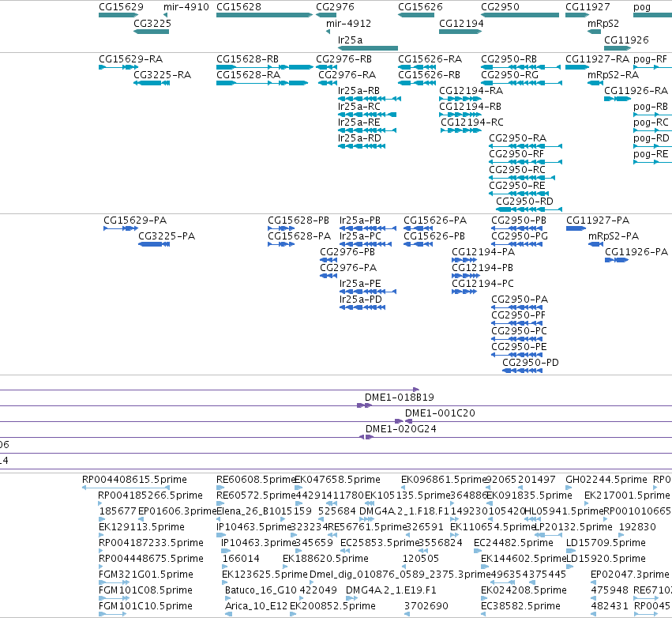Select EST EK188620.5prime
Viewport: 672px width, 618px height.
[x=325, y=559]
